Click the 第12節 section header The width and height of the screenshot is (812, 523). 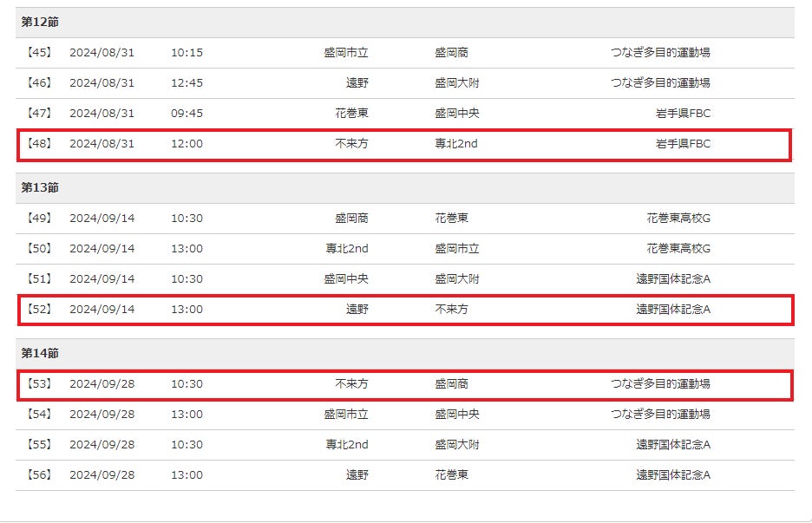point(40,22)
